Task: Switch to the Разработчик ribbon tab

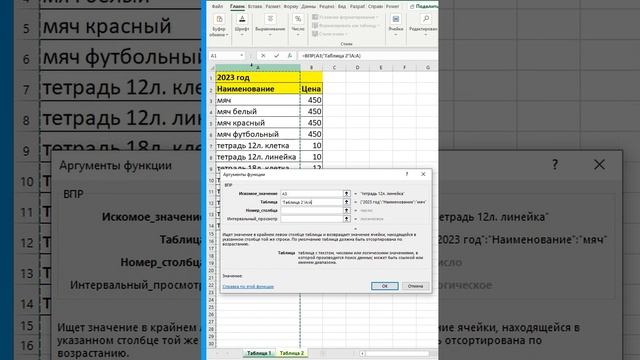Action: pyautogui.click(x=357, y=7)
